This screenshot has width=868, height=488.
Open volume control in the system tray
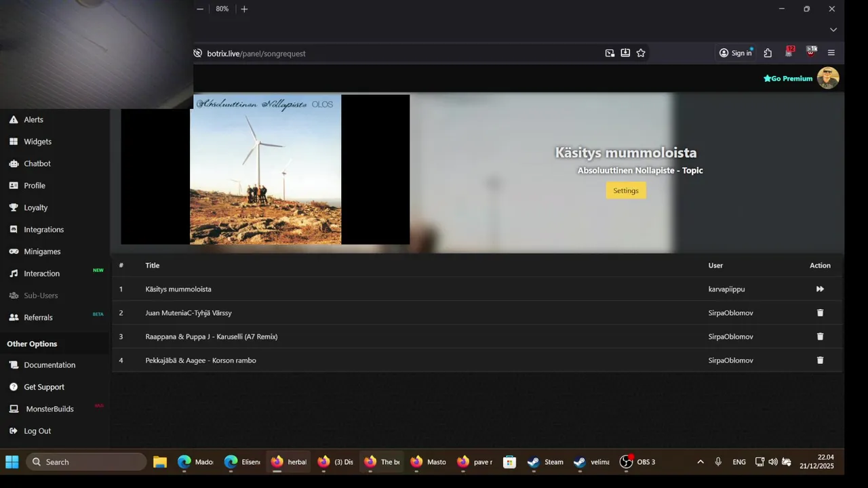tap(773, 462)
